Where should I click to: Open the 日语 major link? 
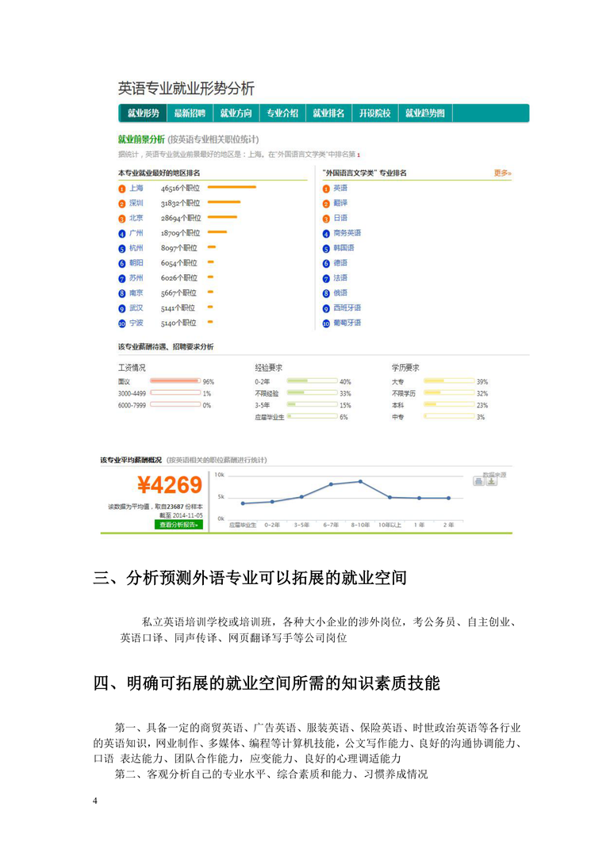[x=341, y=218]
